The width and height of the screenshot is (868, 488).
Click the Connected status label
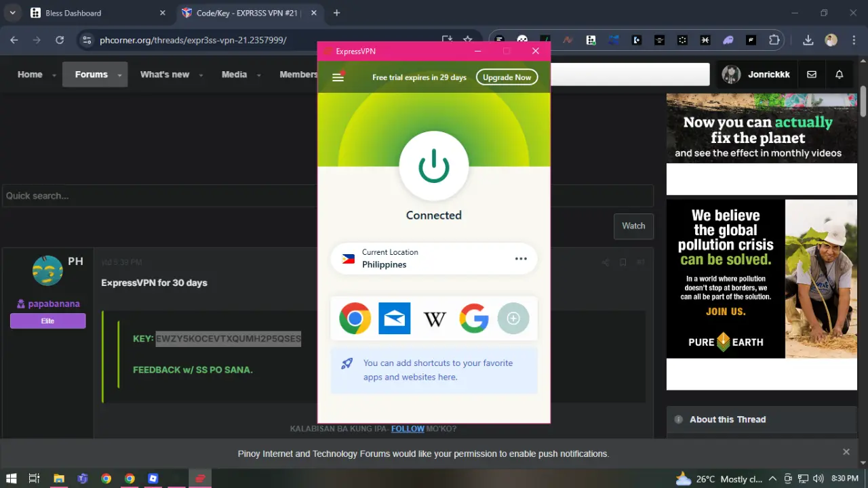pyautogui.click(x=434, y=215)
